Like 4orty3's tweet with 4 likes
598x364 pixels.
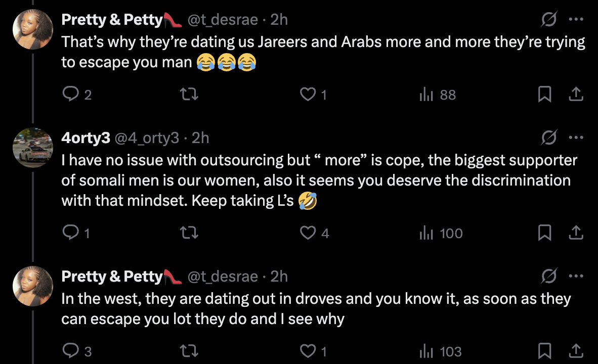click(x=308, y=233)
